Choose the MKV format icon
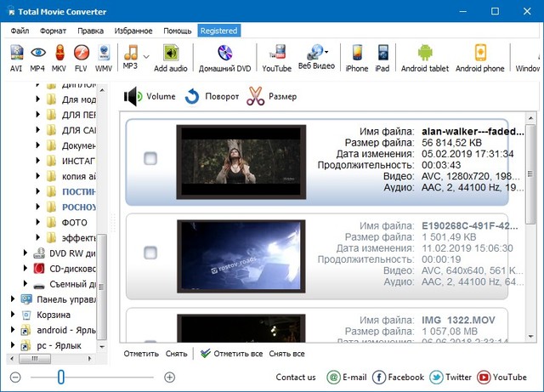544x392 pixels. 59,56
